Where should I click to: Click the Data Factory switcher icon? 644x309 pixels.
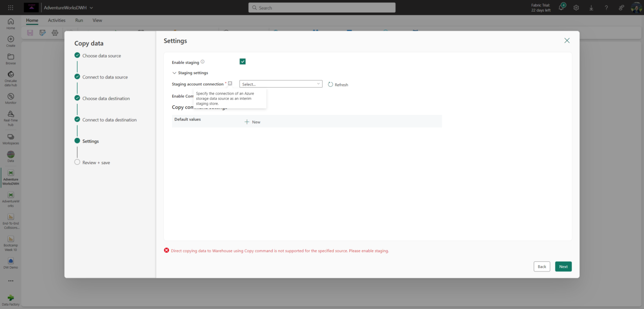click(x=11, y=299)
